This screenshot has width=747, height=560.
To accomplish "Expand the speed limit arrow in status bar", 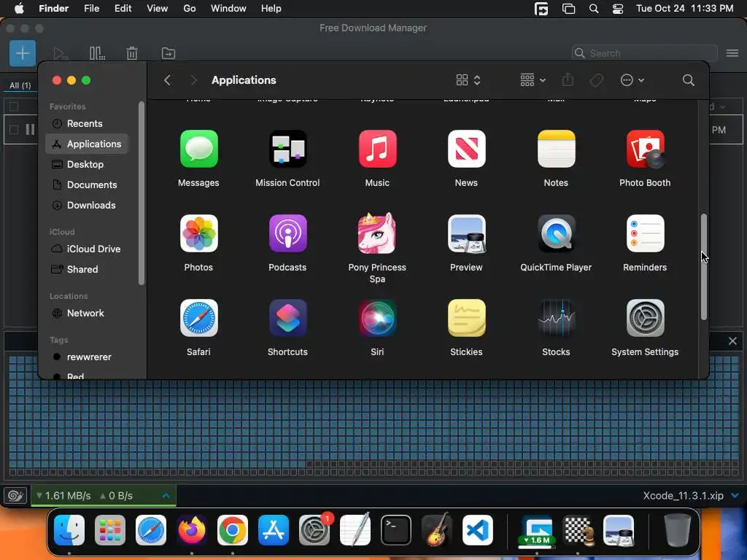I will point(166,496).
